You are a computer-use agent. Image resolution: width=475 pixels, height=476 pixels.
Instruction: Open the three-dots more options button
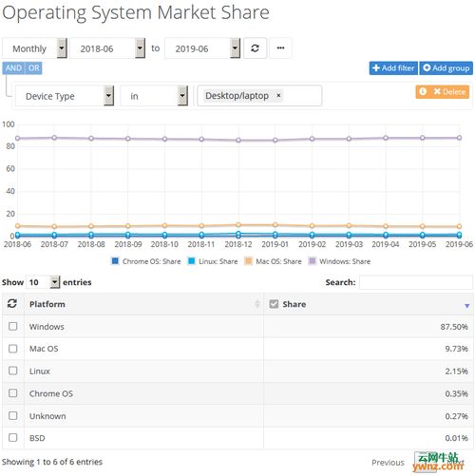tap(280, 48)
